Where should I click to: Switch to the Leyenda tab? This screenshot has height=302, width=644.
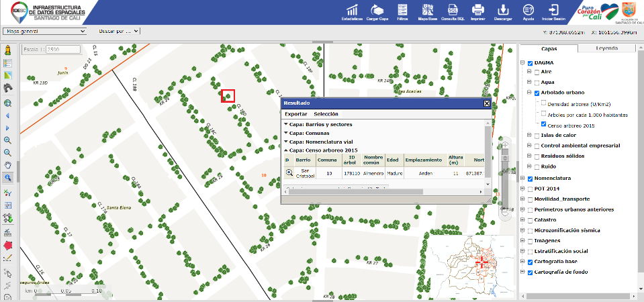(606, 49)
